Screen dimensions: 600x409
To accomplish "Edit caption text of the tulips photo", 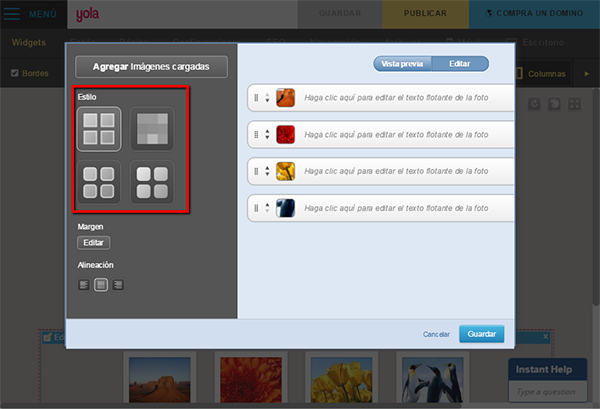I will coord(396,171).
